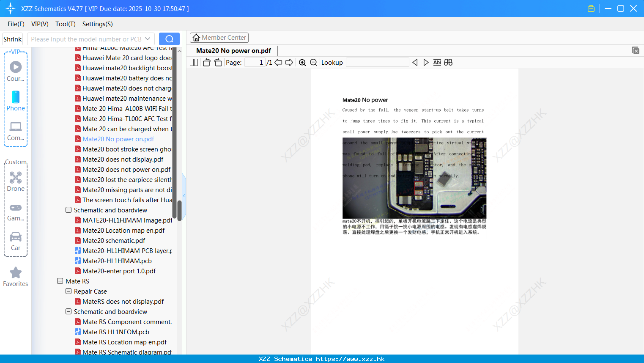
Task: Collapse Mate RS Schematic and boardview folder
Action: tap(69, 311)
